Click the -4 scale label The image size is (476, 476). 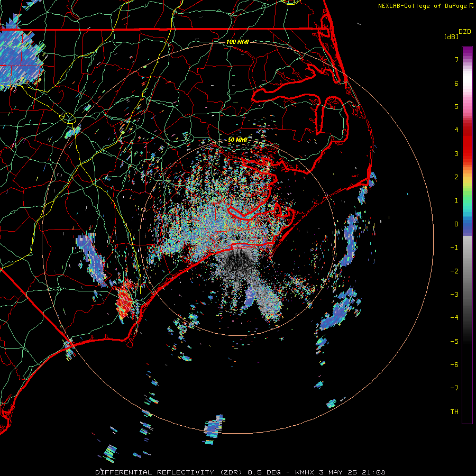pyautogui.click(x=454, y=318)
